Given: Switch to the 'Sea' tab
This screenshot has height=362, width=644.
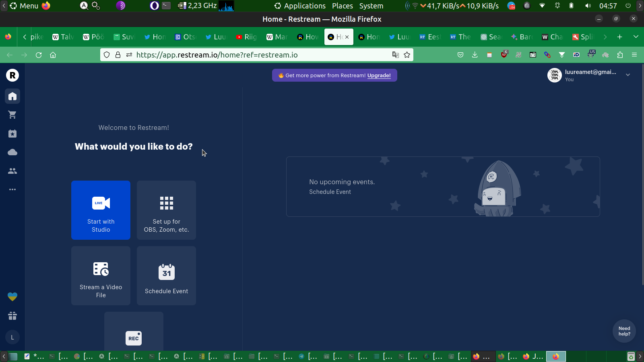Looking at the screenshot, I should [491, 37].
